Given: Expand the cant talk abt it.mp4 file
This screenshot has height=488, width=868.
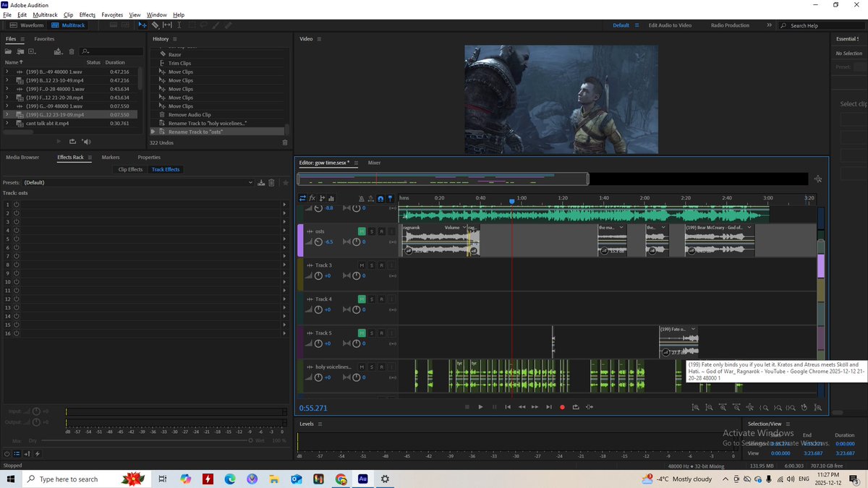Looking at the screenshot, I should (x=7, y=124).
